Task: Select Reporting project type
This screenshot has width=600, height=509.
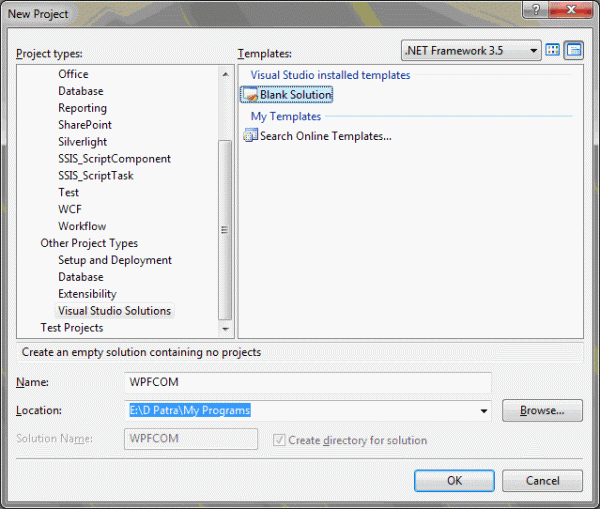Action: 82,108
